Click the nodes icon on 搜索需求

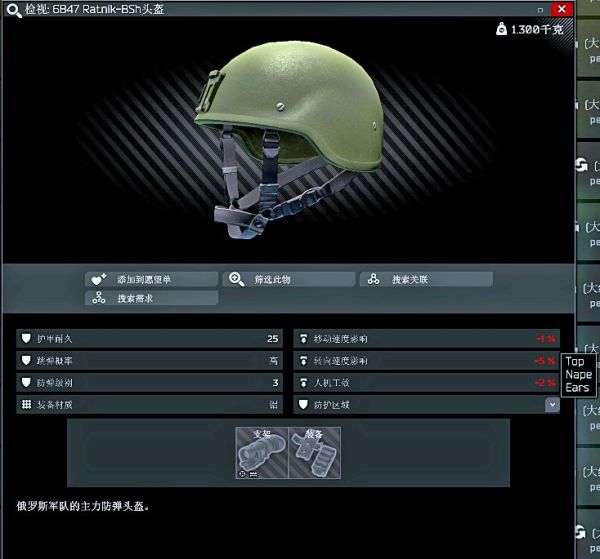(x=97, y=298)
